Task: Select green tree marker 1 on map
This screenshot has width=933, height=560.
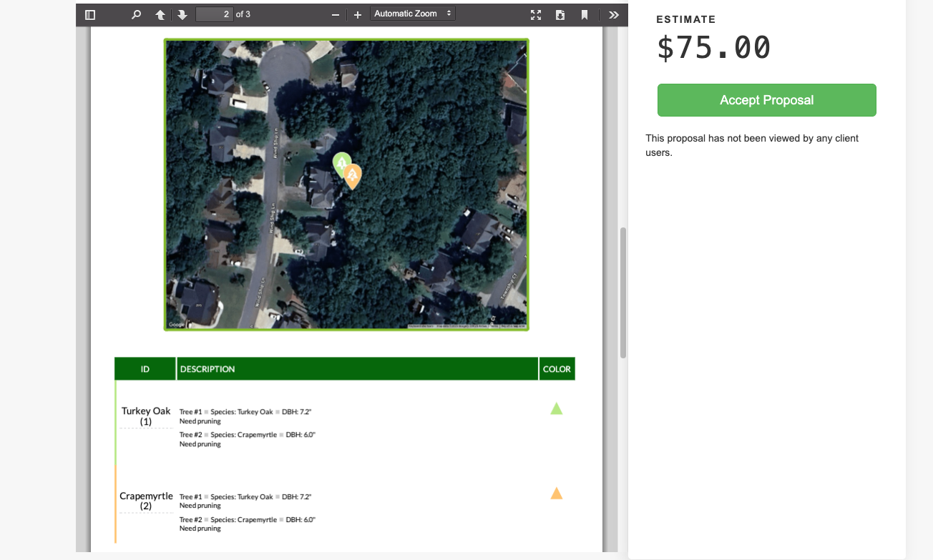Action: coord(341,163)
